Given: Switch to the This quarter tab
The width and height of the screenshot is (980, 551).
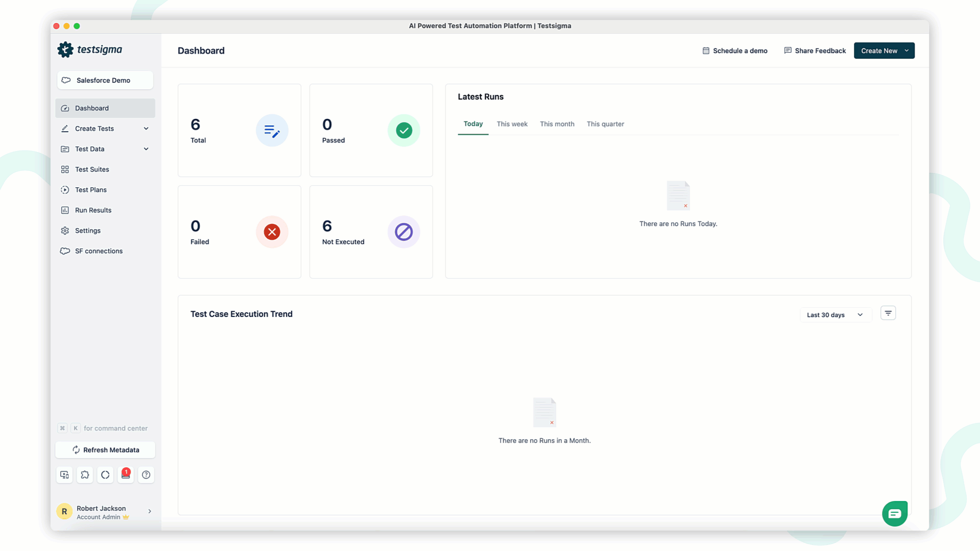Looking at the screenshot, I should tap(605, 124).
